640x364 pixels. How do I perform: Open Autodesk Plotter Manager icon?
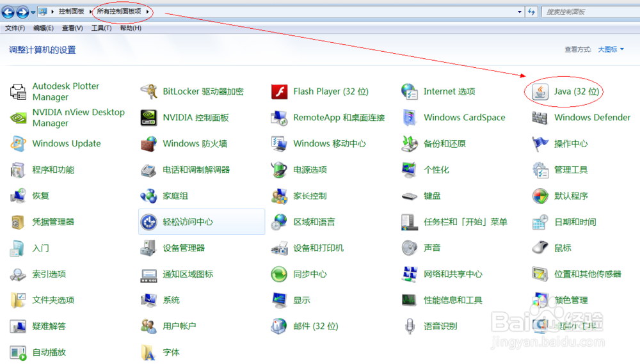[18, 91]
